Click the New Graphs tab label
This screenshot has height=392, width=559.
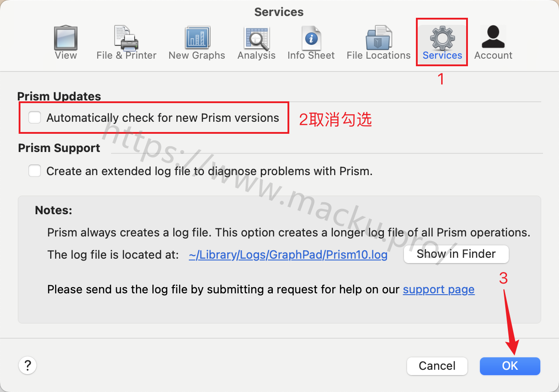pos(197,56)
